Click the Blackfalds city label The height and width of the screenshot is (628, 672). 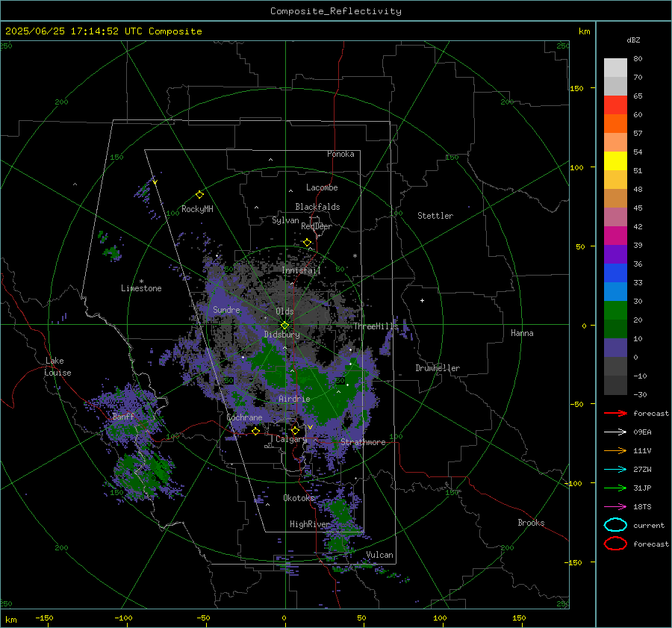click(317, 207)
